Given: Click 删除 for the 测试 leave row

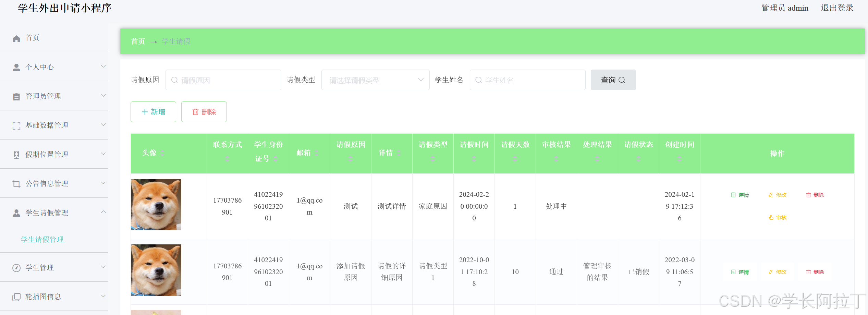Looking at the screenshot, I should pos(815,195).
